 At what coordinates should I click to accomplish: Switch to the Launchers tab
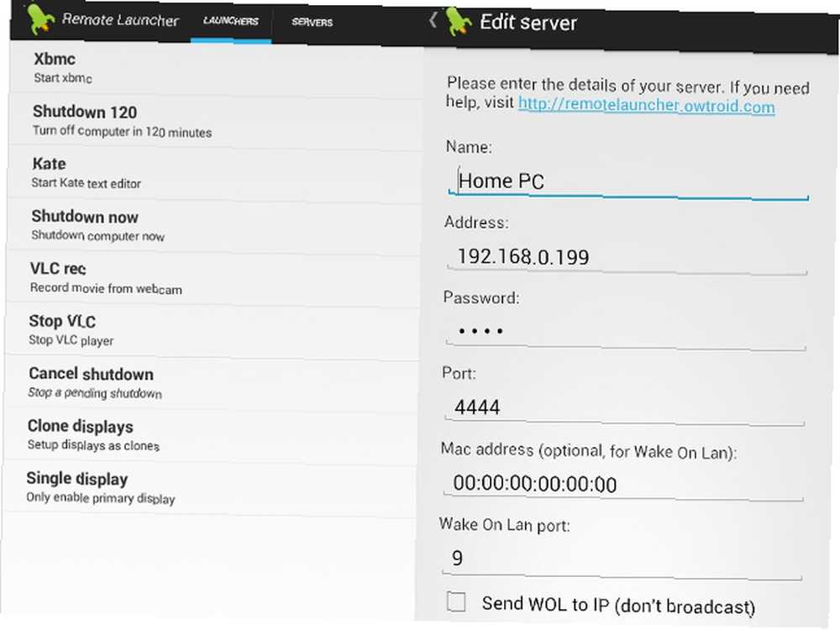tap(231, 22)
